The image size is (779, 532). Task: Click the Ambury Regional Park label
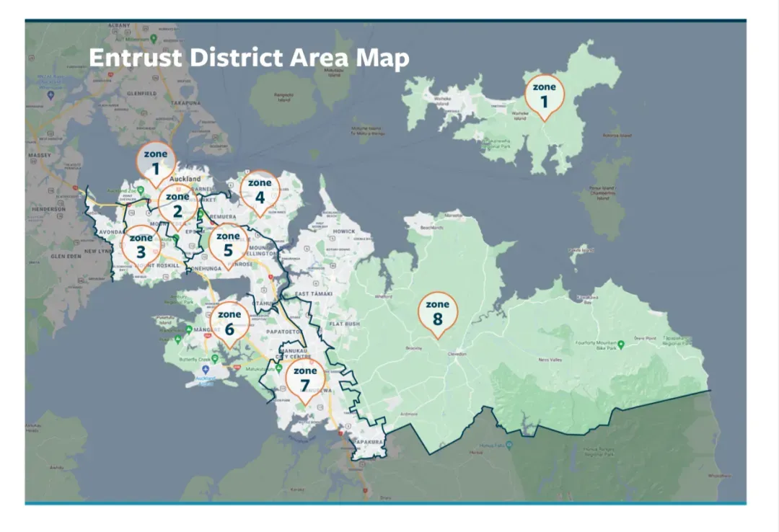coord(178,300)
